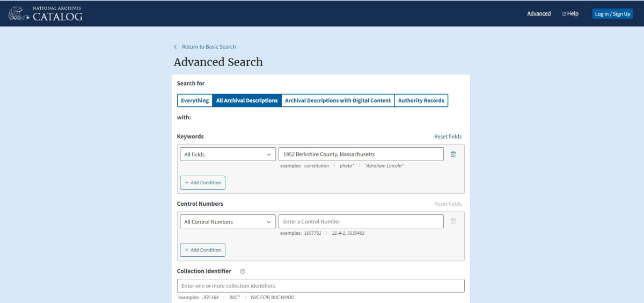Reset fields in the Keywords section
The image size is (644, 303).
click(x=448, y=136)
